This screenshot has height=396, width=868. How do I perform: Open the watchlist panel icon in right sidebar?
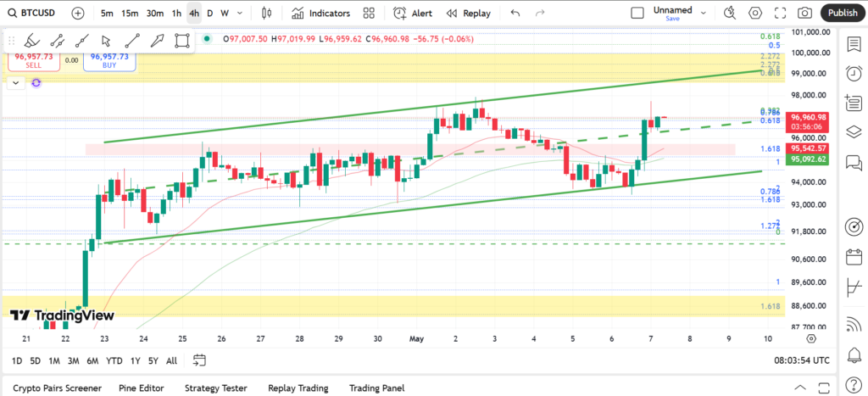[854, 44]
